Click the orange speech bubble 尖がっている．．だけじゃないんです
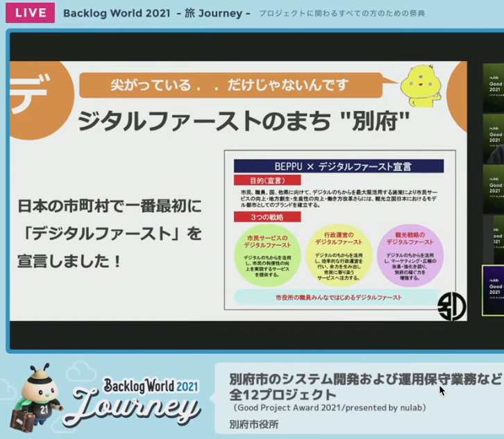 click(x=230, y=85)
